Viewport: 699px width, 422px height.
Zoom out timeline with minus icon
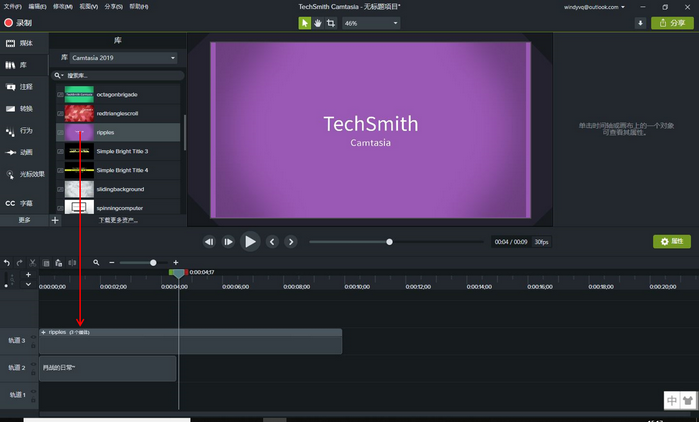pos(112,263)
